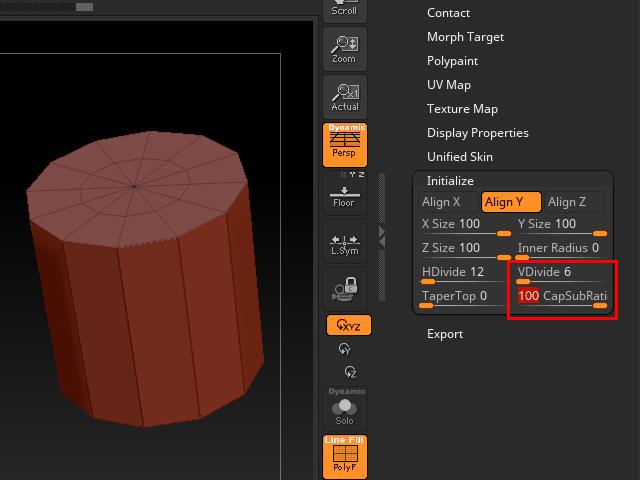The image size is (640, 480).
Task: Expand the Polypaint subpalette
Action: point(452,61)
